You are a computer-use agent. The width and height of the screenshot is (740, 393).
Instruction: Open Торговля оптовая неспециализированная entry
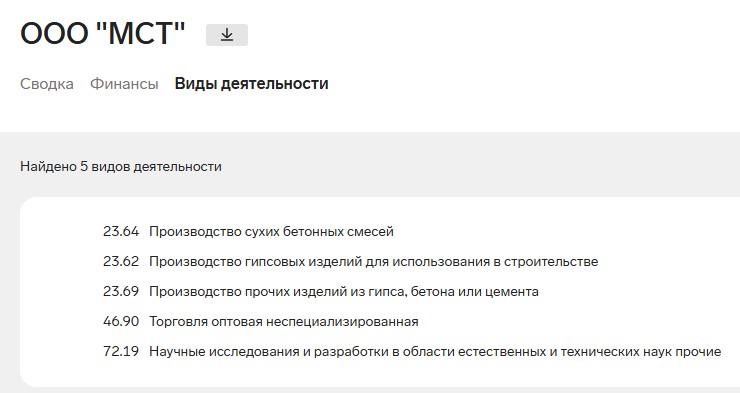coord(284,322)
